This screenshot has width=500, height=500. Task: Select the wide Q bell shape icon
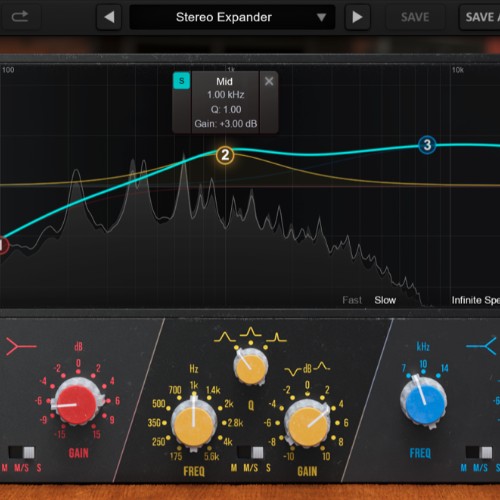(225, 337)
